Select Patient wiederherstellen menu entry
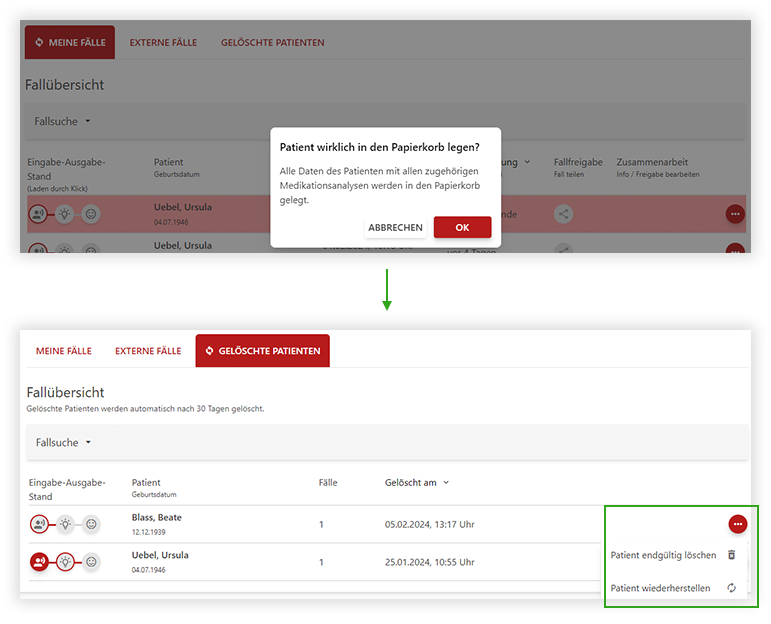771x624 pixels. click(660, 588)
